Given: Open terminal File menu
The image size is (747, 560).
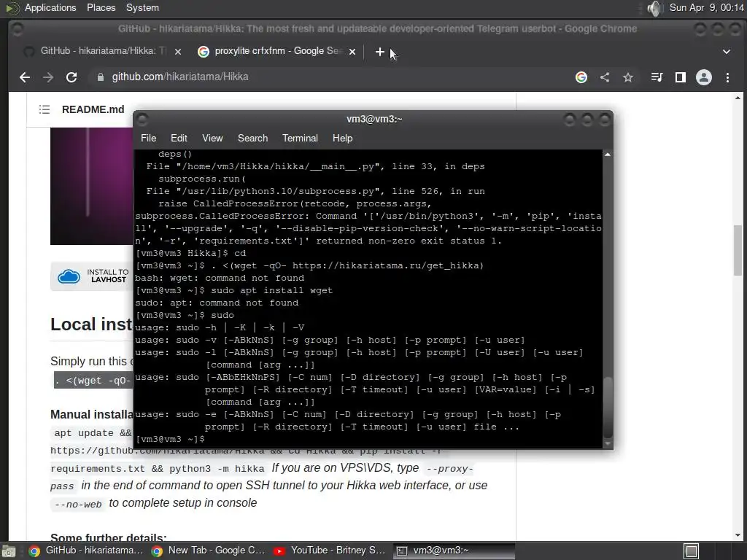Looking at the screenshot, I should 148,138.
